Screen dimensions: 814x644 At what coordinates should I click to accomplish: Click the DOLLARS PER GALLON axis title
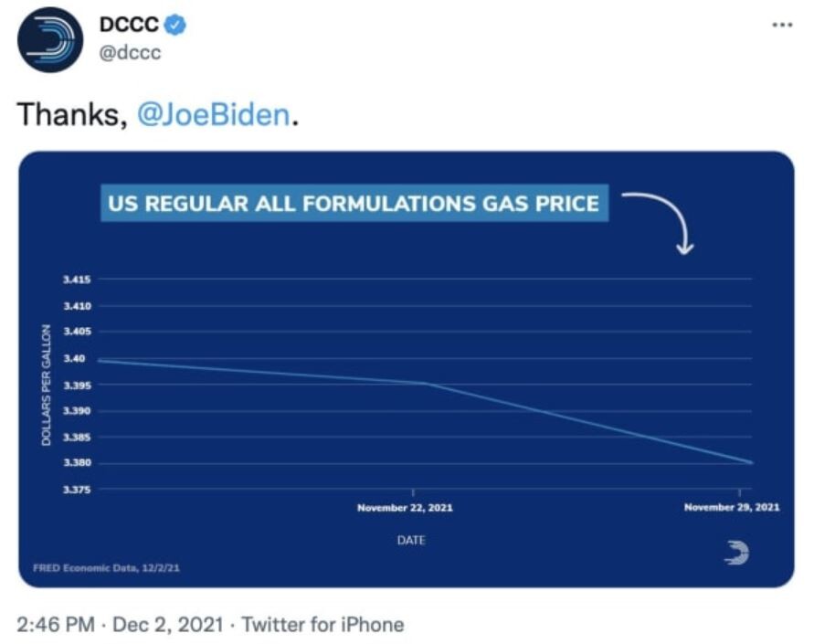coord(46,384)
